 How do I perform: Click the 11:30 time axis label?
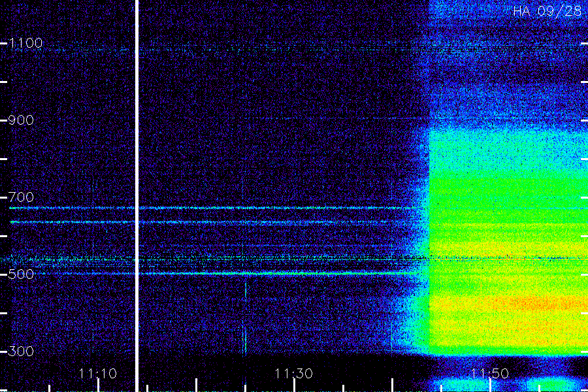coord(293,374)
